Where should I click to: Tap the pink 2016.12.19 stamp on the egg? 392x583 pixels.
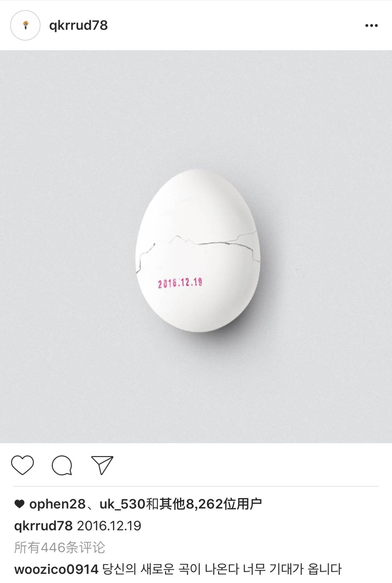pyautogui.click(x=180, y=283)
